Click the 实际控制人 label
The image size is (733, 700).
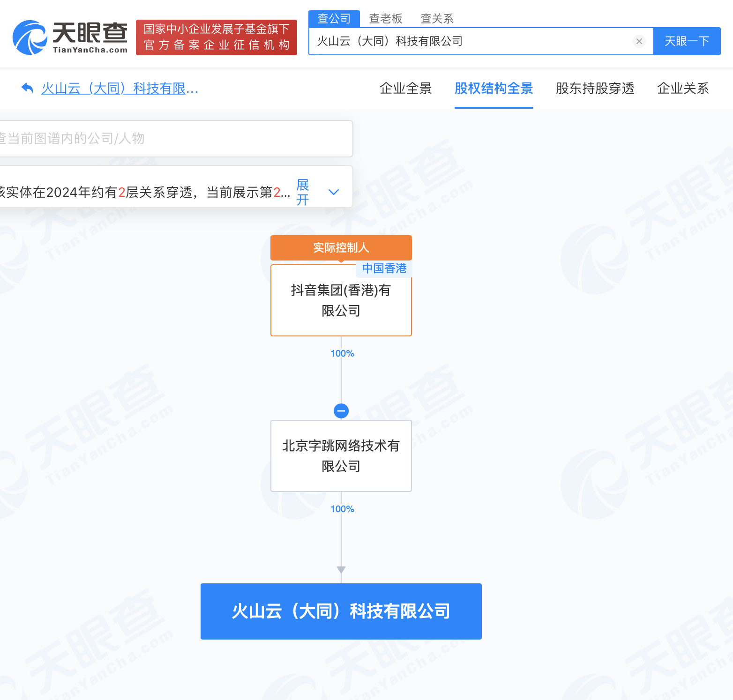[x=341, y=248]
